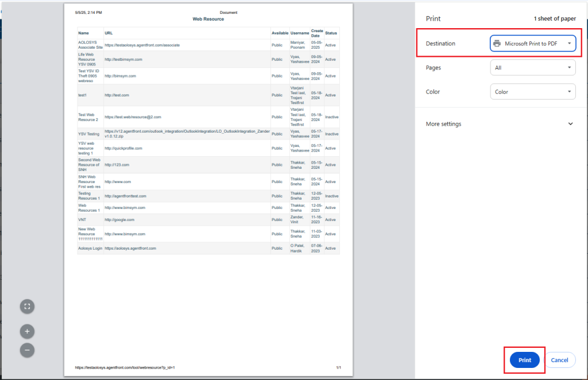Screen dimensions: 588x380
Task: Click the Web Resource title in preview
Action: pos(208,19)
